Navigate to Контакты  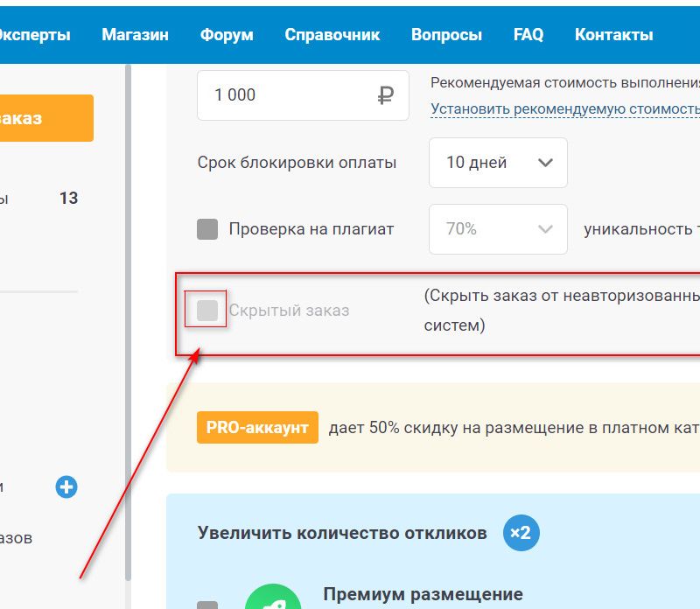tap(613, 35)
